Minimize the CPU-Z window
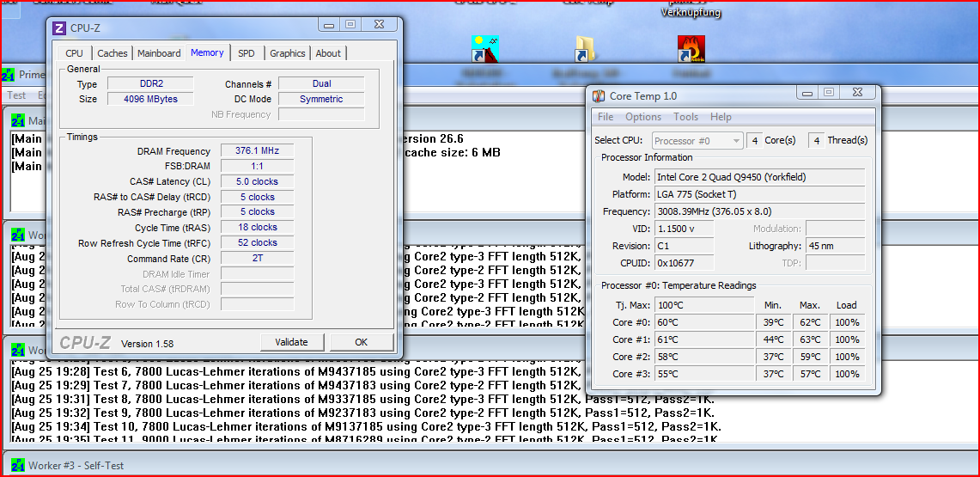The width and height of the screenshot is (980, 477). [x=329, y=24]
